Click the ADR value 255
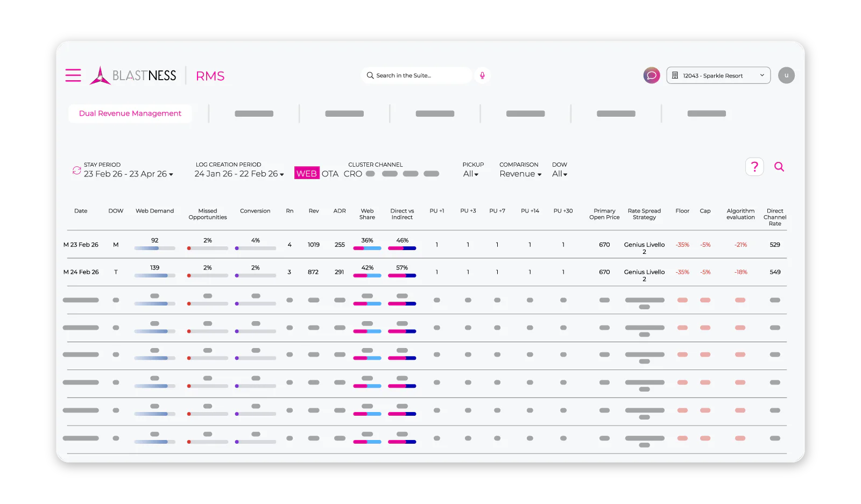 tap(340, 245)
